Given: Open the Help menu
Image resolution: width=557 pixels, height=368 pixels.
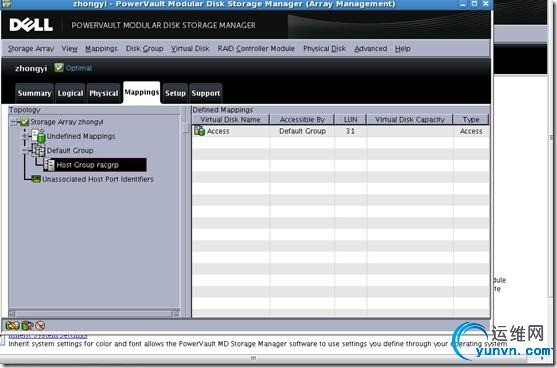Looking at the screenshot, I should [x=403, y=49].
